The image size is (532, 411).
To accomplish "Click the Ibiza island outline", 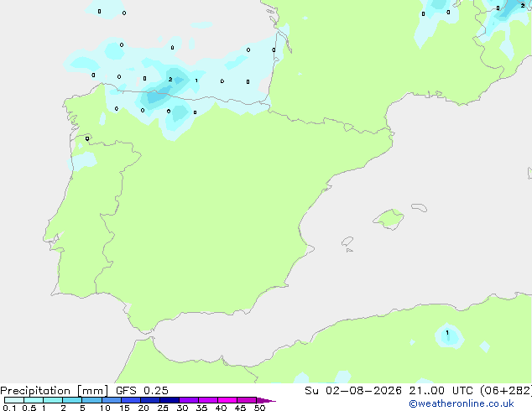I will 347,242.
